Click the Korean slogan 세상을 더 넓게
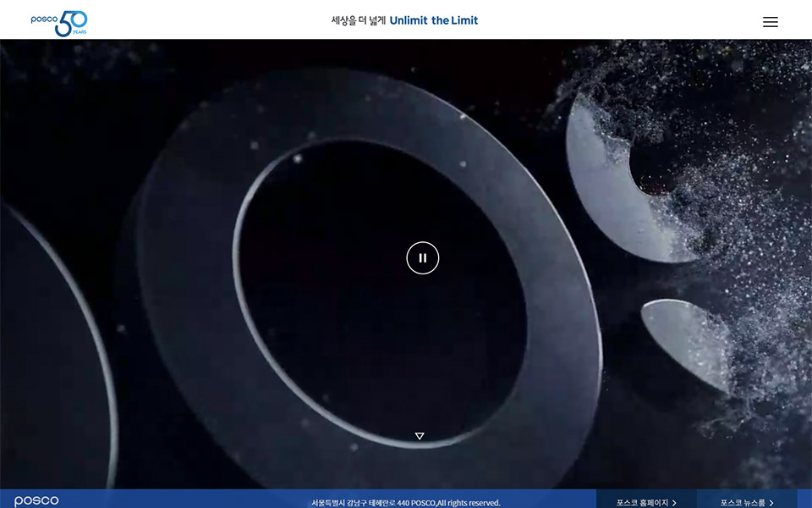This screenshot has height=508, width=812. pos(358,20)
